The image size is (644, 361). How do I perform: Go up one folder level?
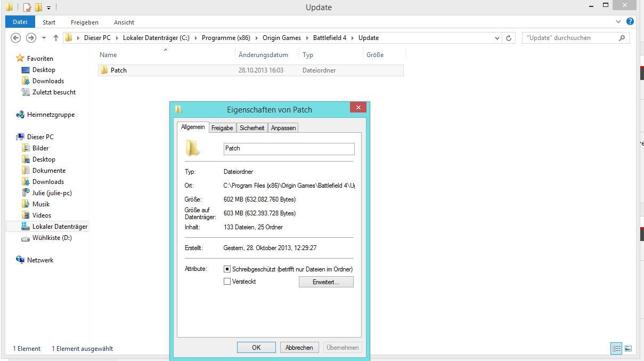pos(55,38)
